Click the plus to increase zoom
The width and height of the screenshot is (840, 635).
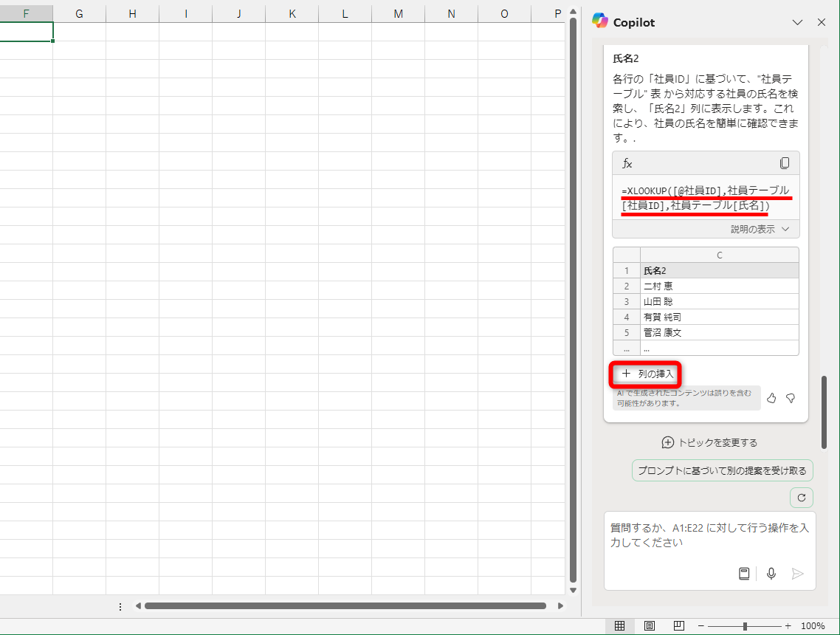point(788,625)
